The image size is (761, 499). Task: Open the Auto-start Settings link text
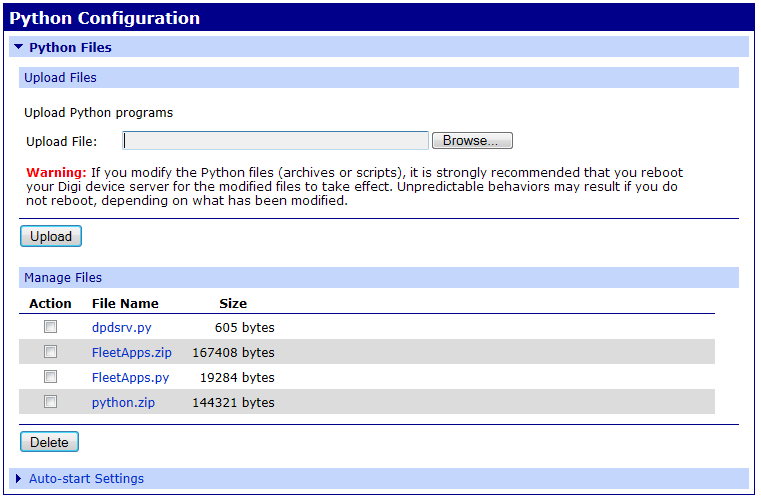86,479
